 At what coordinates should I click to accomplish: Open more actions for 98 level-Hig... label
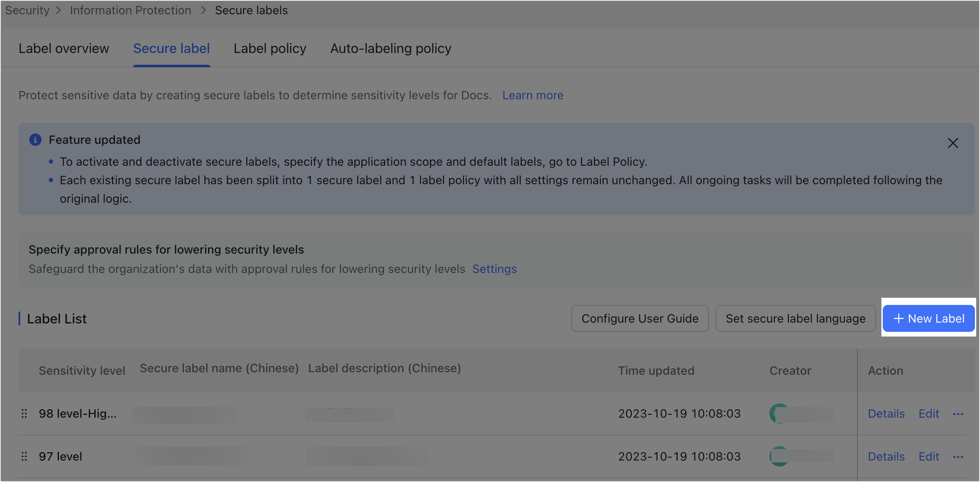[x=958, y=413]
